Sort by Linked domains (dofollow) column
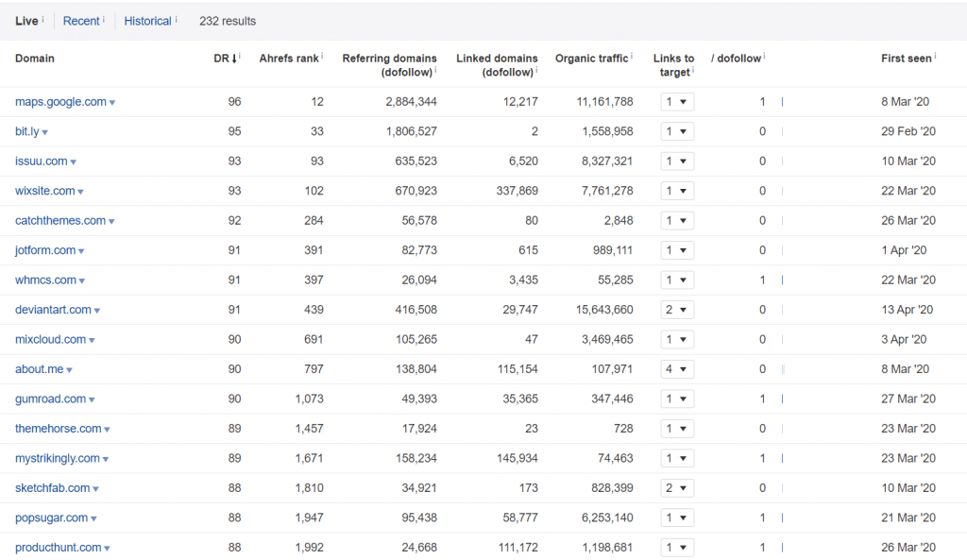Screen dimensions: 967x560 (497, 65)
